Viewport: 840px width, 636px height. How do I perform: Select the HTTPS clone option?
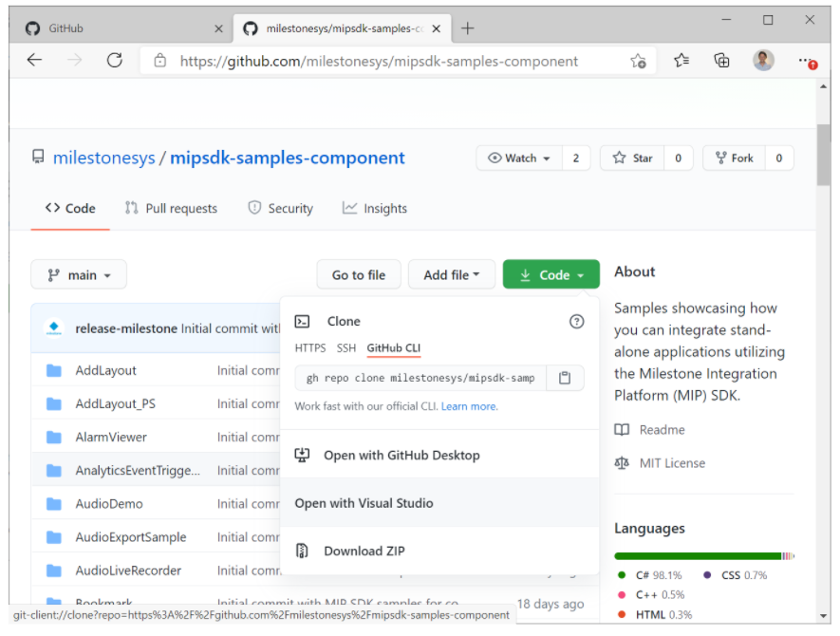[x=310, y=348]
